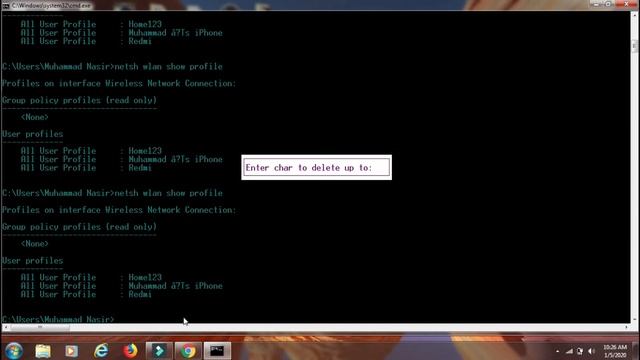Image resolution: width=640 pixels, height=360 pixels.
Task: Click the horizontal scrollbar right arrow
Action: pyautogui.click(x=627, y=327)
